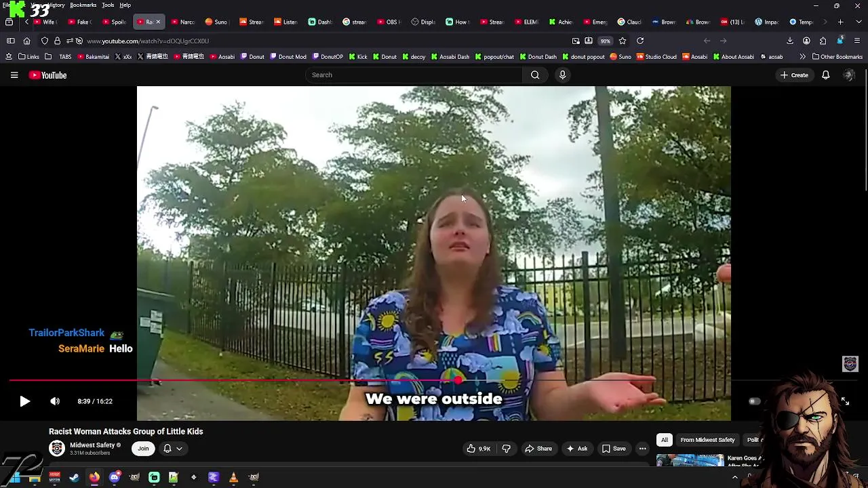Toggle the Firefox sidebar button
Image resolution: width=868 pixels, height=488 pixels.
click(11, 41)
